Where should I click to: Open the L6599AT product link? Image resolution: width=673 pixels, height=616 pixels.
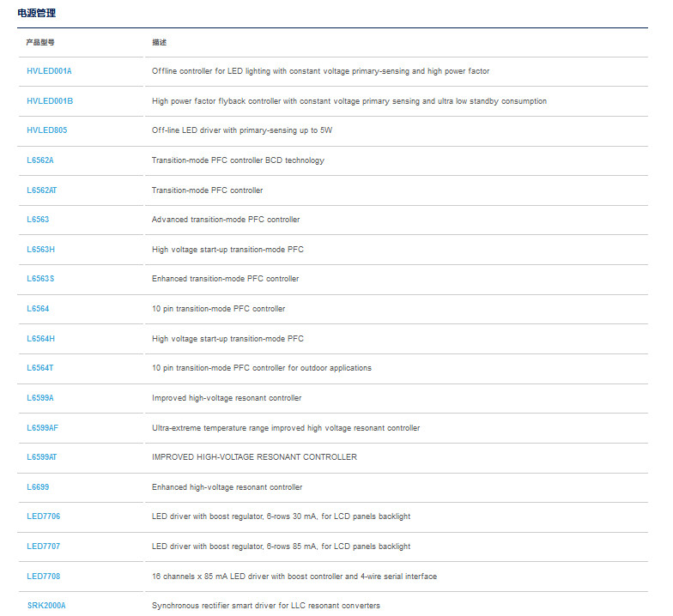coord(41,457)
